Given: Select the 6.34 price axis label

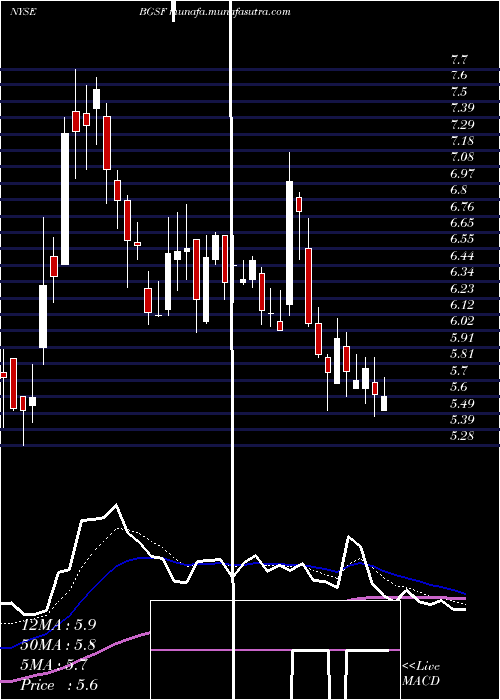Looking at the screenshot, I should click(x=462, y=272).
